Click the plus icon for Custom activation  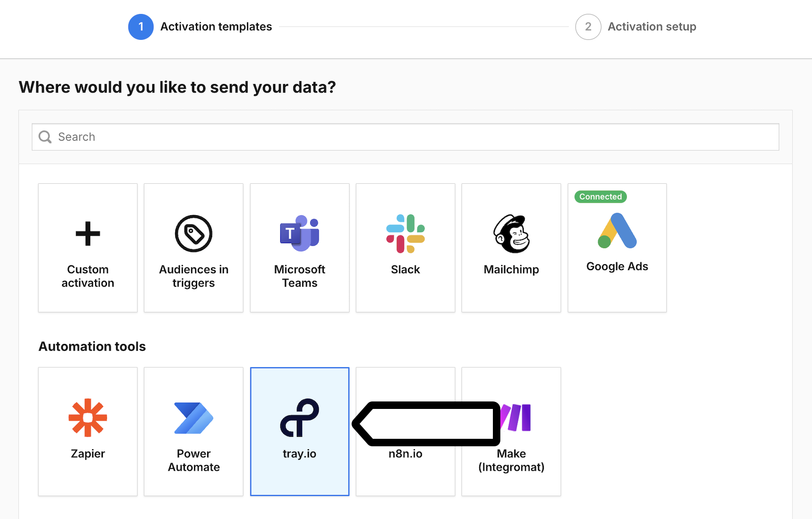point(88,234)
